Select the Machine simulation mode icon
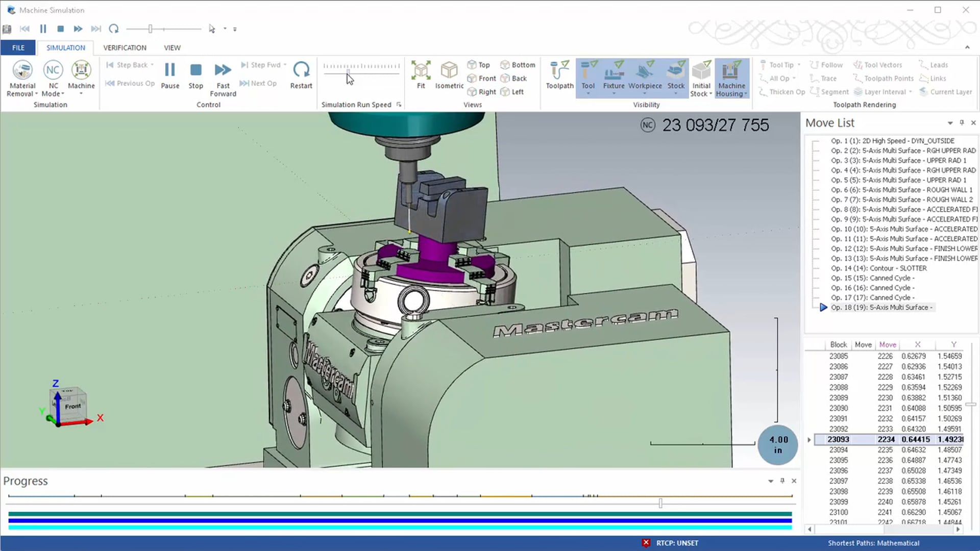 [81, 70]
